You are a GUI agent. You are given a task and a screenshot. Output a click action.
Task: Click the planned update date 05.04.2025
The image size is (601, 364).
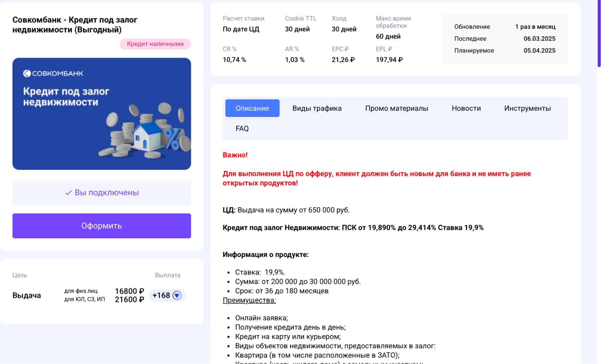click(x=539, y=51)
